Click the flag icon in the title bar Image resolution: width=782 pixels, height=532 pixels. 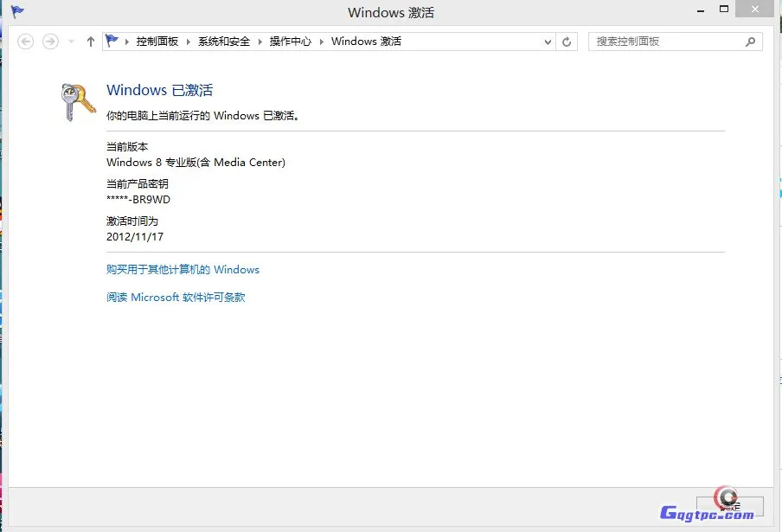click(17, 12)
